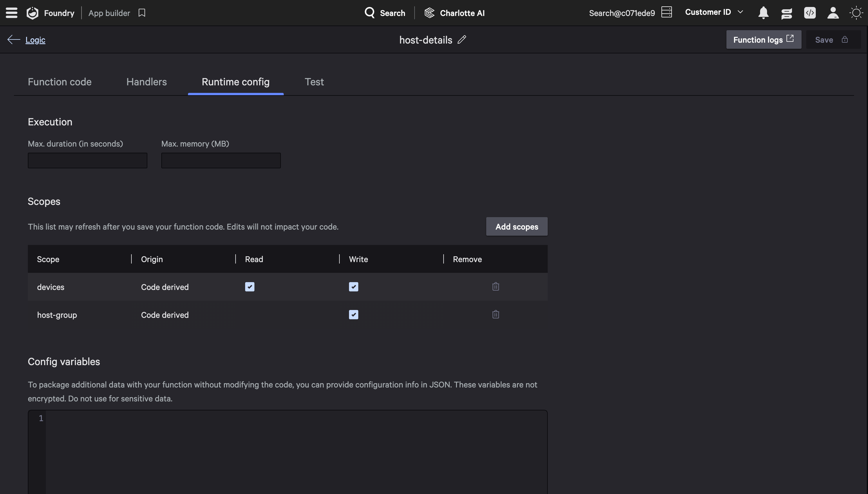
Task: Toggle light theme with the sun icon
Action: [856, 13]
